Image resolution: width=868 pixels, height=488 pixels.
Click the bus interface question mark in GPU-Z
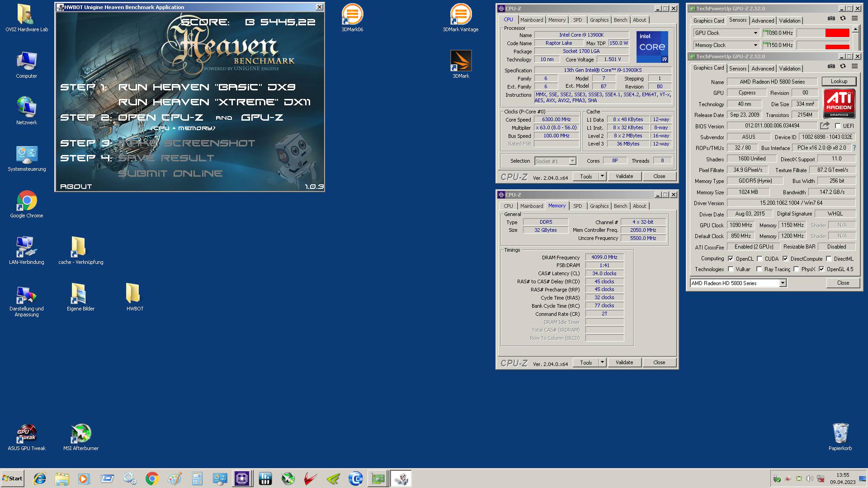tap(854, 148)
